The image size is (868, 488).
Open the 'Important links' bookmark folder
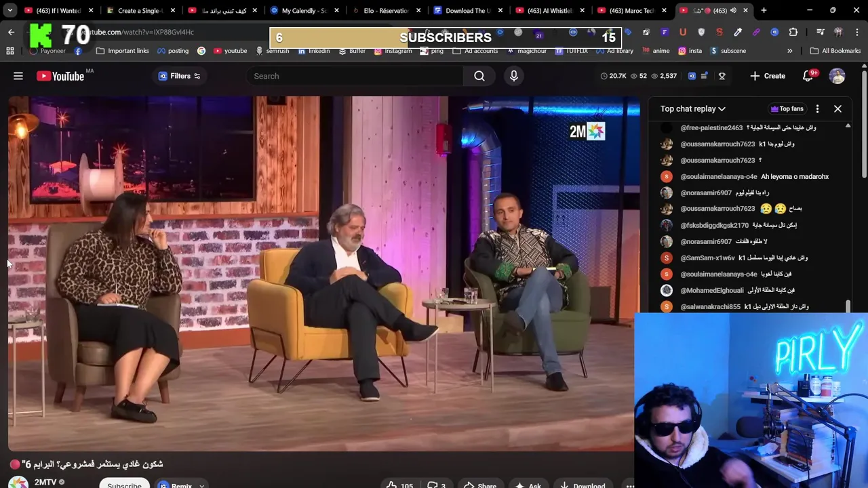coord(123,51)
